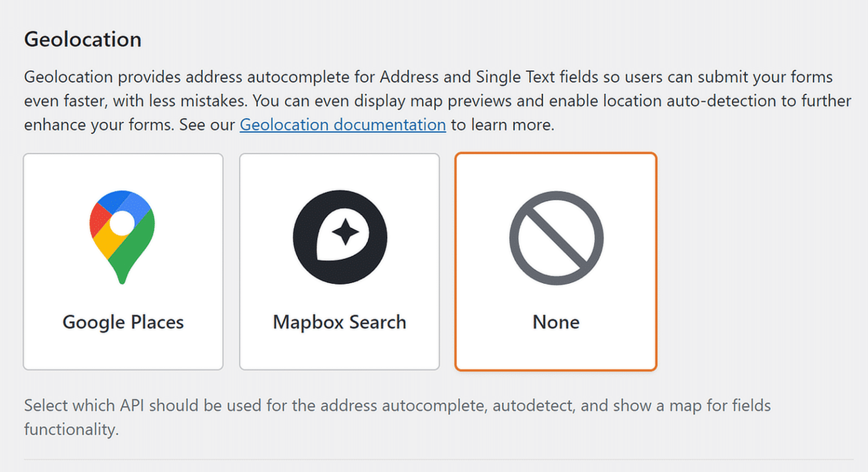Choose the Mapbox Search provider card

[x=340, y=261]
